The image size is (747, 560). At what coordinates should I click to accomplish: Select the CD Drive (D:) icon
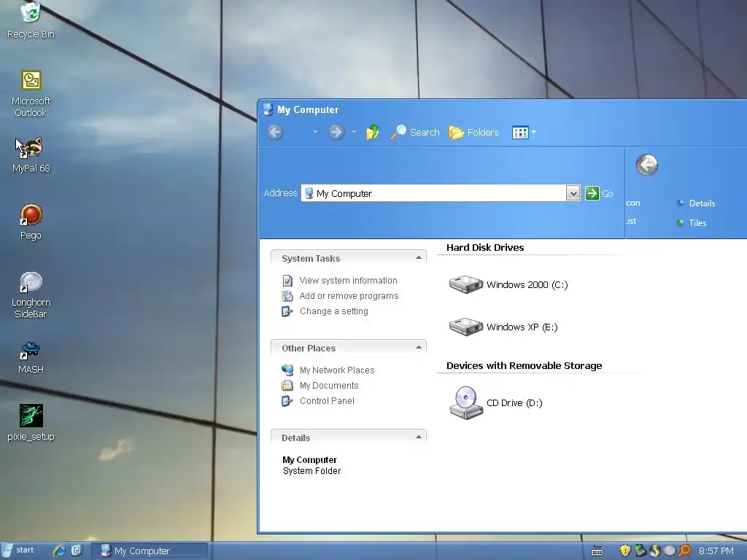click(466, 402)
